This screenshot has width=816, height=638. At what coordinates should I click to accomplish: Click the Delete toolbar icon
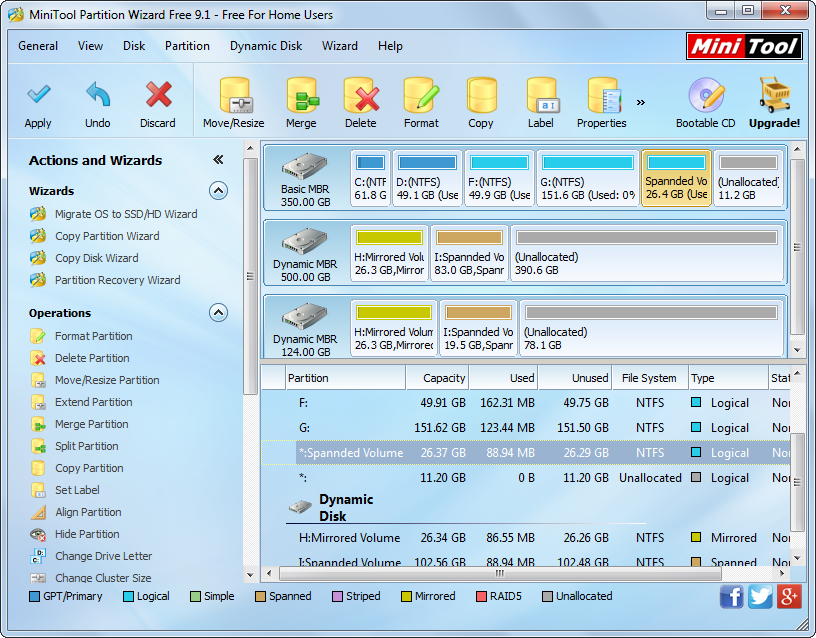pos(361,95)
